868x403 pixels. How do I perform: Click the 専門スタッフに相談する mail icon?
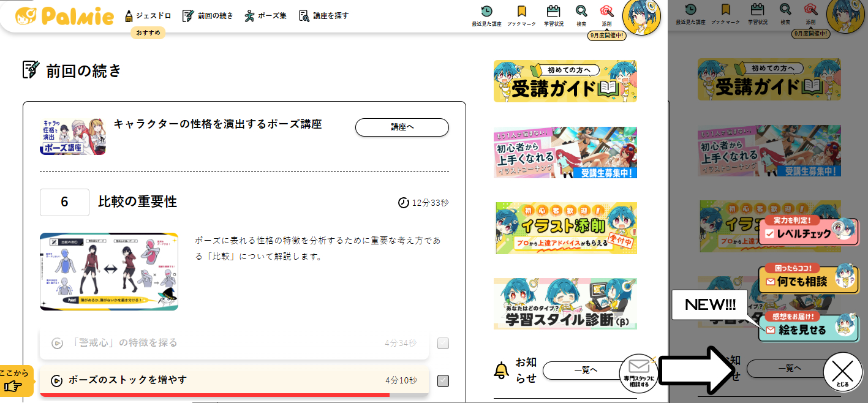tap(638, 373)
